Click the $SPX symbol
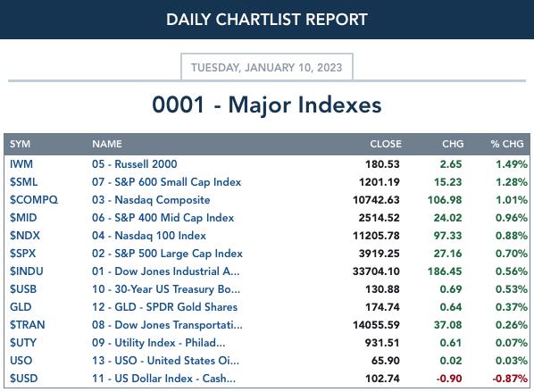Image resolution: width=534 pixels, height=392 pixels. click(22, 254)
